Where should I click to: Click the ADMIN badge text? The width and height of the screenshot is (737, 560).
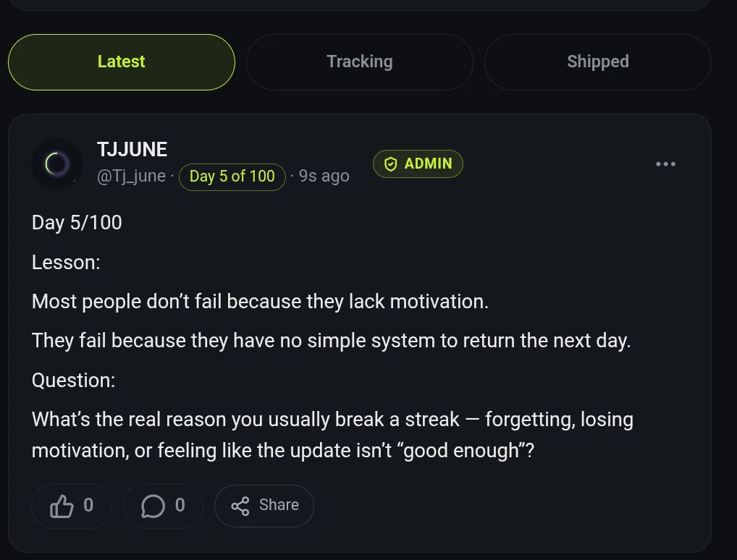(x=428, y=164)
